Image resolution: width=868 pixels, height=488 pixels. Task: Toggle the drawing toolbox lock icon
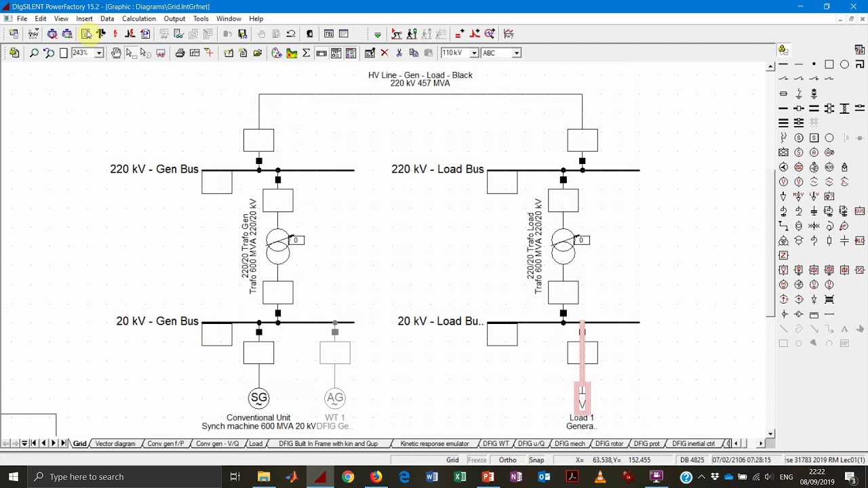point(783,49)
